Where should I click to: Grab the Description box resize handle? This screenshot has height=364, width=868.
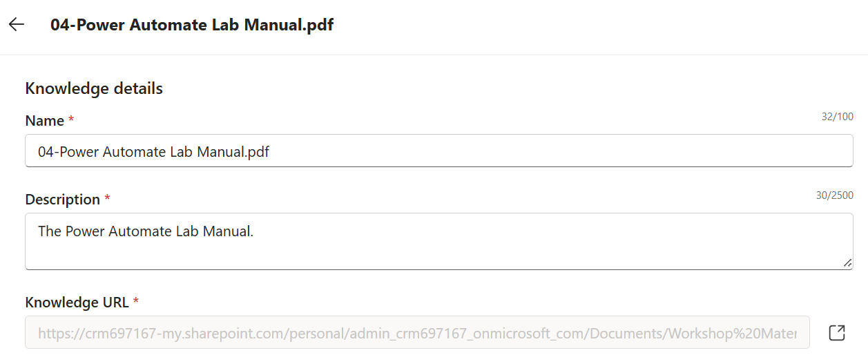[x=847, y=262]
